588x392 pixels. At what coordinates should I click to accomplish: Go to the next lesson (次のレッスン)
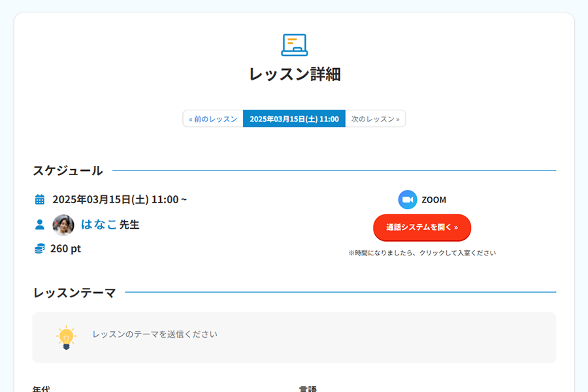point(376,119)
